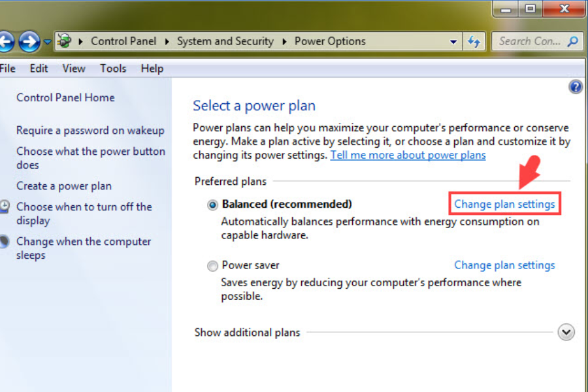Click the search magnifier icon
Image resolution: width=588 pixels, height=392 pixels.
coord(572,41)
